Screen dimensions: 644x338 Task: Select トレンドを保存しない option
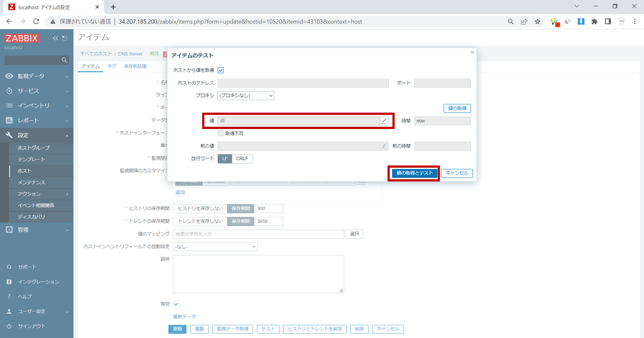point(200,221)
